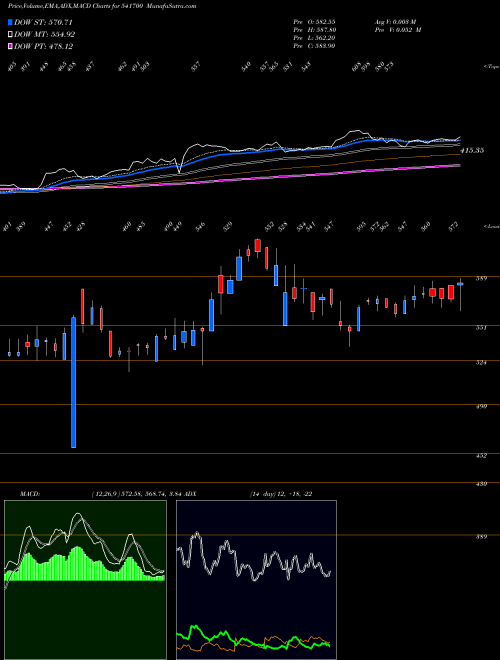Click the 551 price axis label
Viewport: 500px width, 660px height.
click(x=482, y=327)
